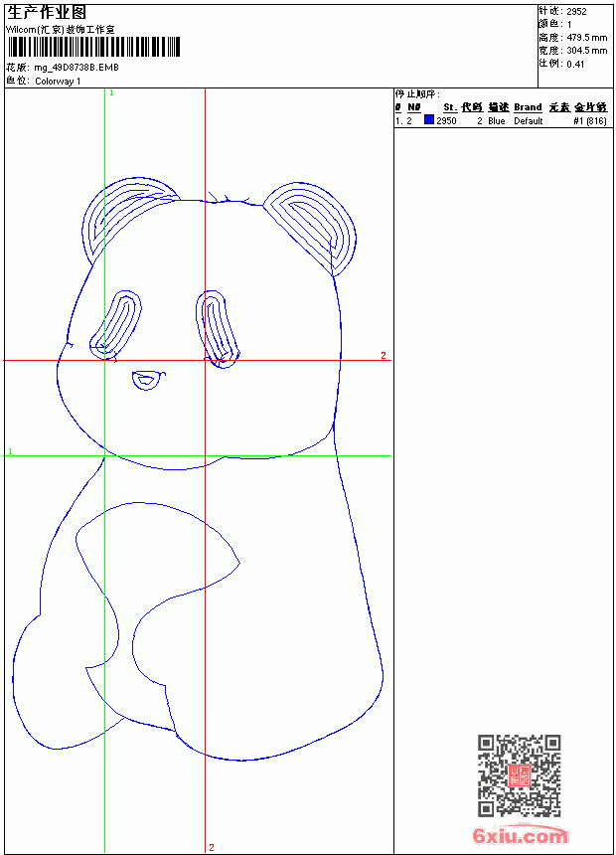Screen dimensions: 616x855
Task: Click the green guide label '1' at left edge
Action: (10, 451)
